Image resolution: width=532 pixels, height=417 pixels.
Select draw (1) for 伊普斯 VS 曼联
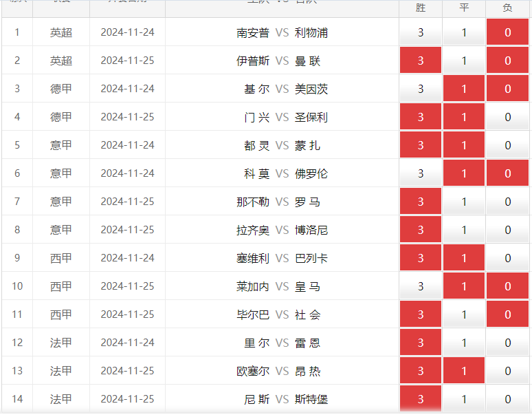click(x=464, y=61)
